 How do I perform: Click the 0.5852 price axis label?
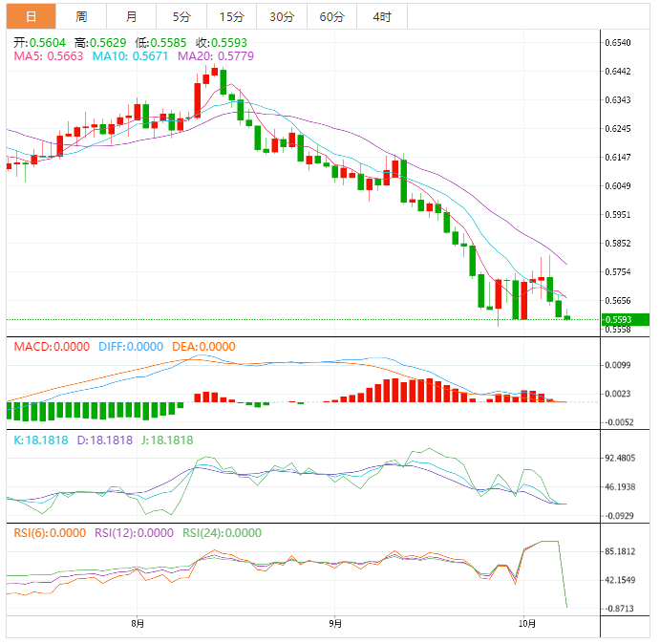click(618, 243)
